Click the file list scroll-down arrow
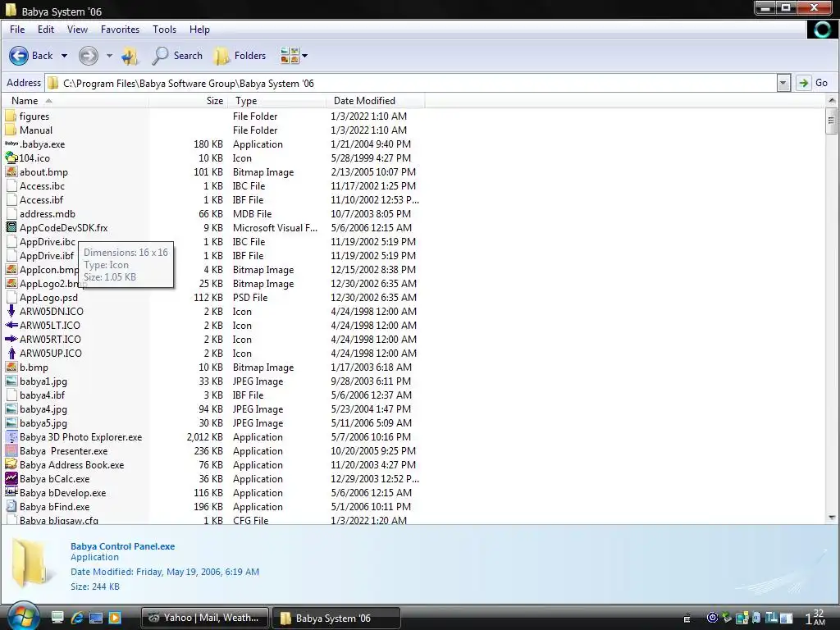Viewport: 840px width, 630px height. tap(832, 518)
